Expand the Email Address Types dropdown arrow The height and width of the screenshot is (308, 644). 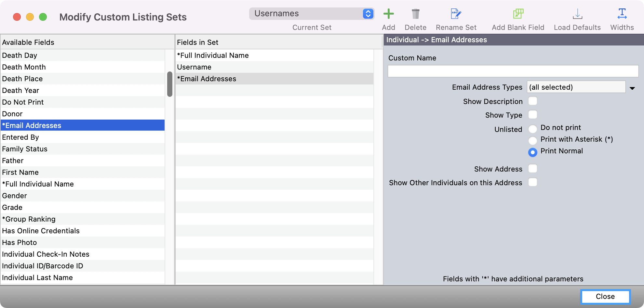[632, 88]
